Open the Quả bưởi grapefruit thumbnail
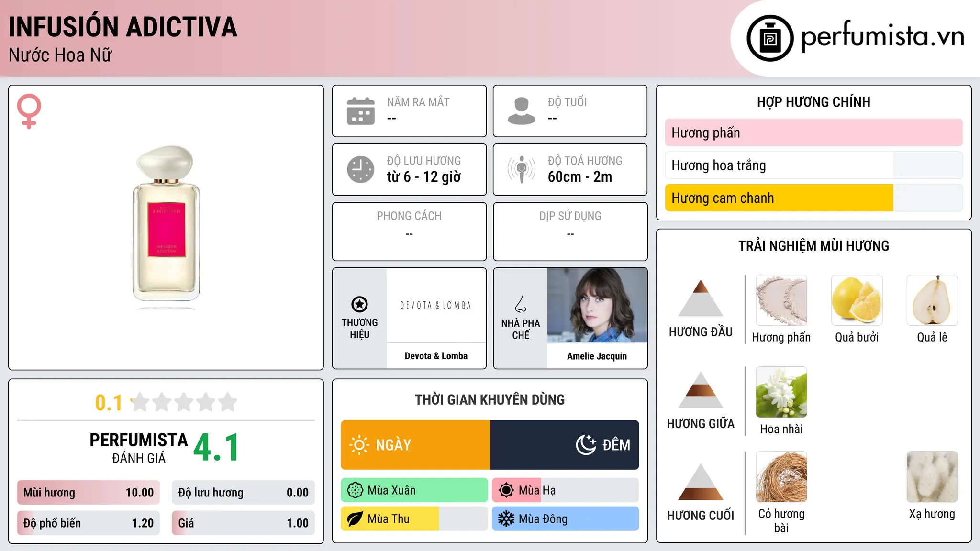The height and width of the screenshot is (551, 980). 857,300
